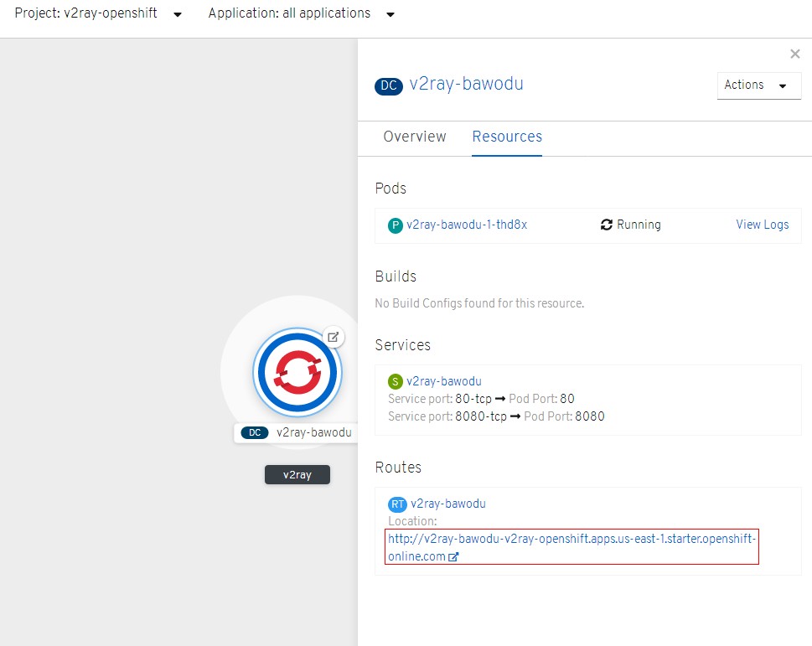Switch to the Resources tab
Image resolution: width=812 pixels, height=646 pixels.
tap(507, 136)
